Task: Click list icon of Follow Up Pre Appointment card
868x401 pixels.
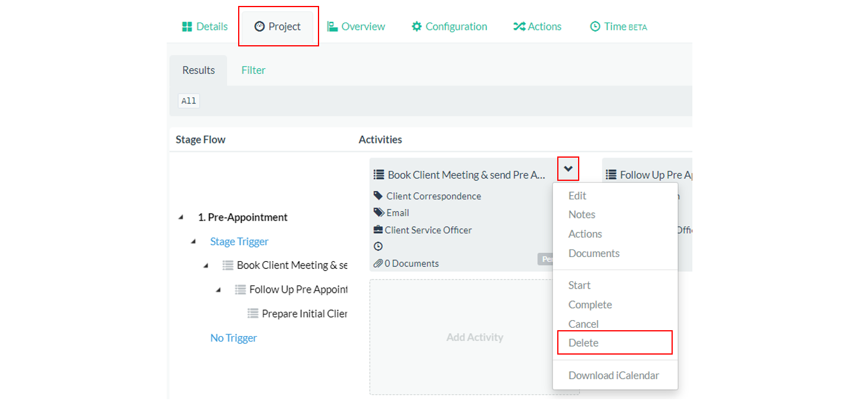Action: pyautogui.click(x=611, y=175)
